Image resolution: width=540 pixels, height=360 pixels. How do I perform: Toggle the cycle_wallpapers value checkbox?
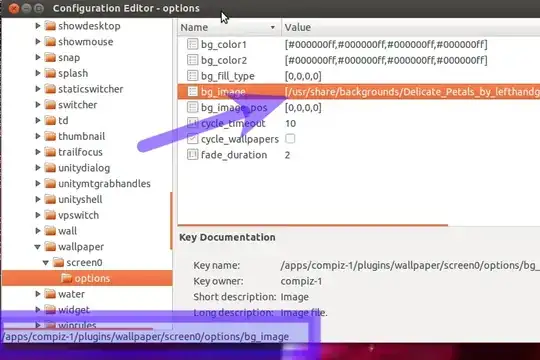tap(290, 138)
